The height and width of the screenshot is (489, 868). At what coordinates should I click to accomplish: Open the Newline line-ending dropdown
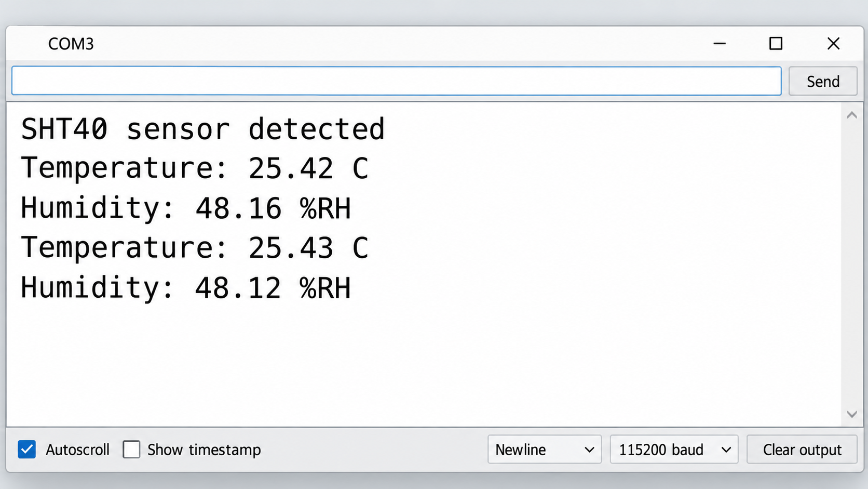click(x=545, y=450)
